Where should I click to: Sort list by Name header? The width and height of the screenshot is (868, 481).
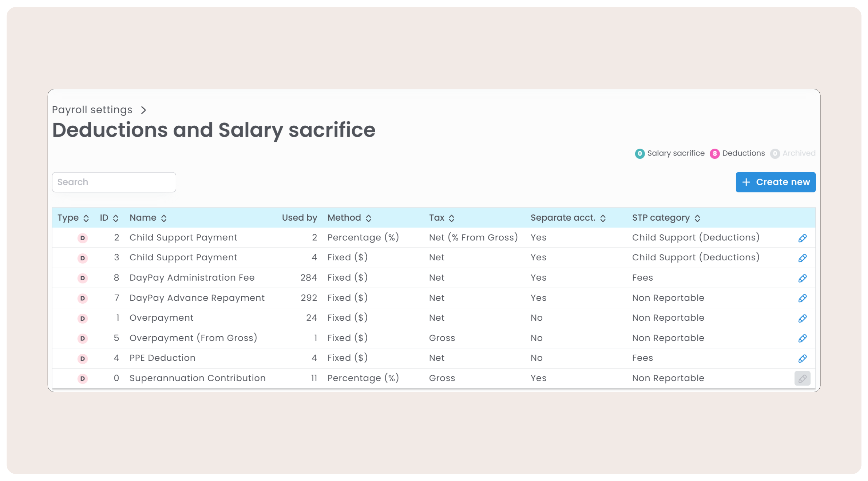click(x=148, y=218)
